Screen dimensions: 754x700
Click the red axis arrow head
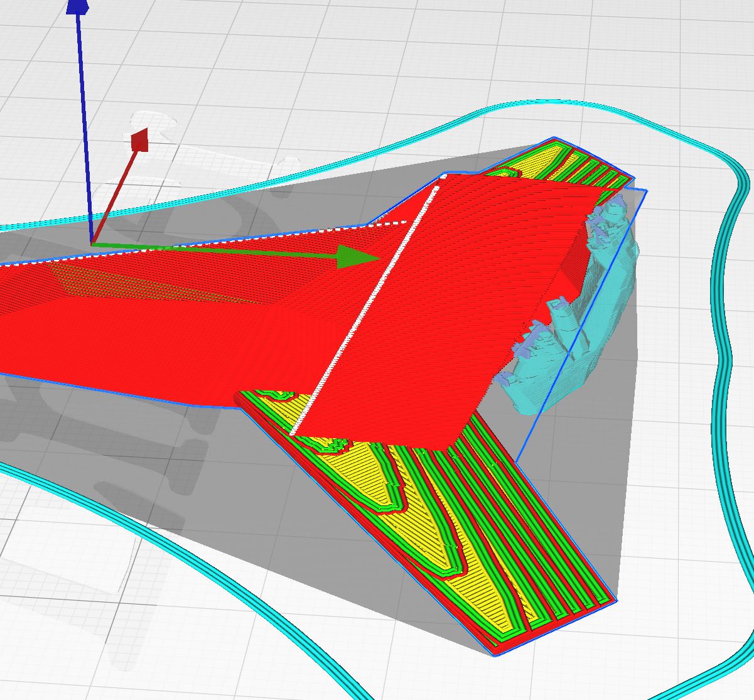tap(140, 141)
